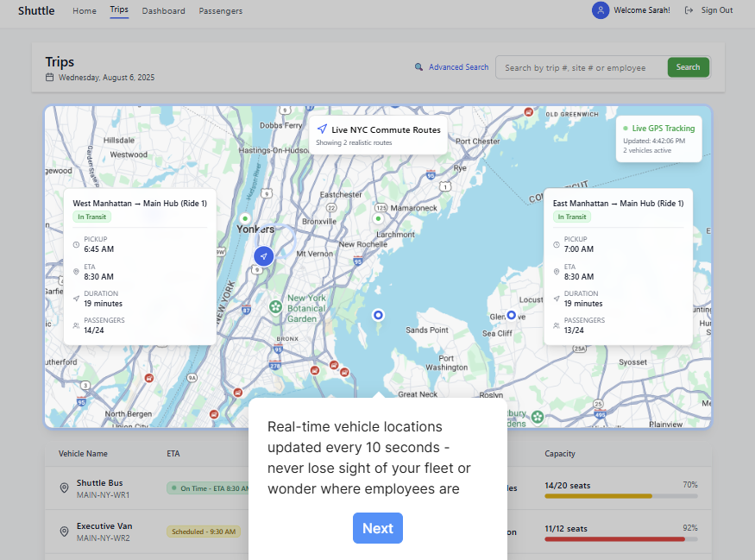Click the ETA pin icon on the East Manhattan card
This screenshot has width=755, height=560.
point(557,272)
